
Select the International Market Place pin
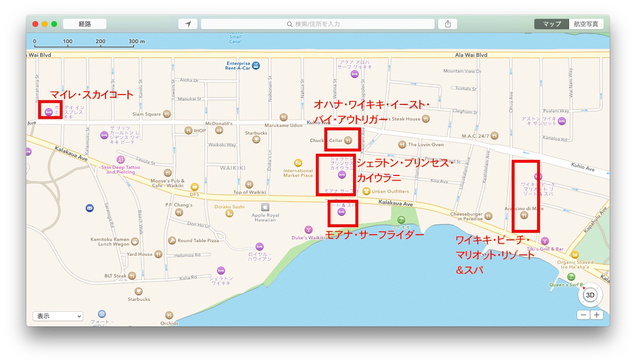(298, 163)
